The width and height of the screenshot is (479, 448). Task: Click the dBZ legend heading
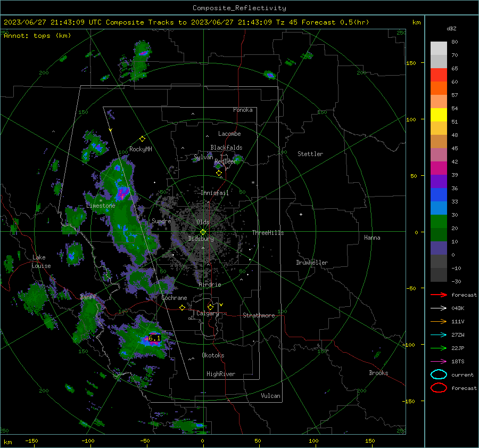pos(451,28)
